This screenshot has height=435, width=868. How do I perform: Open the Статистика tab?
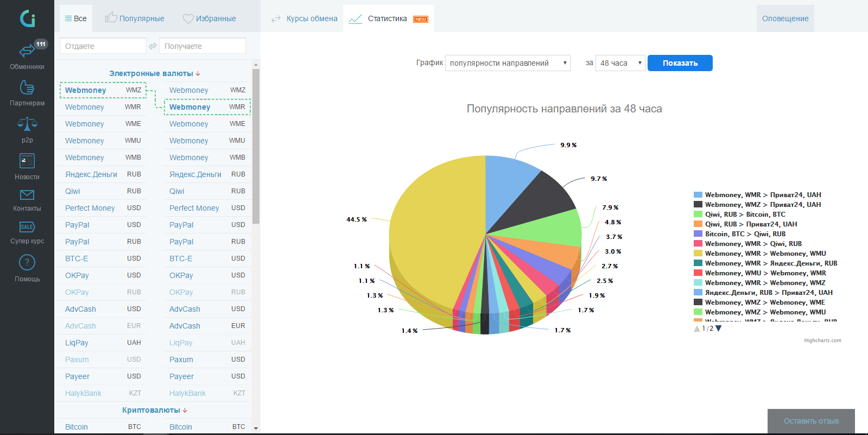coord(388,18)
